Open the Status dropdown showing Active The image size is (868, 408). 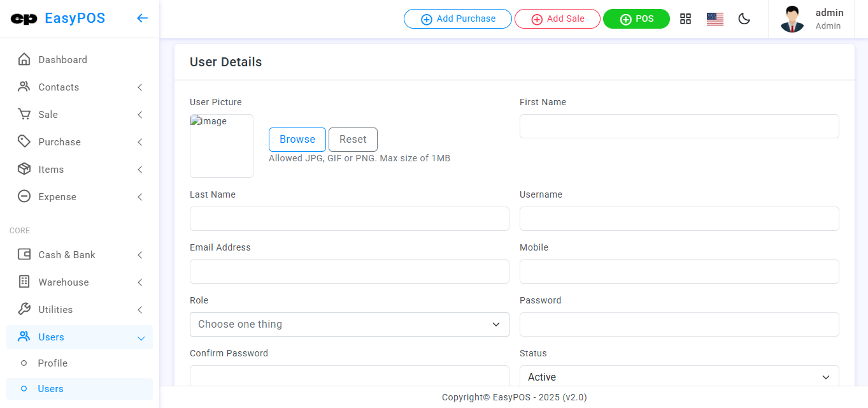(679, 377)
